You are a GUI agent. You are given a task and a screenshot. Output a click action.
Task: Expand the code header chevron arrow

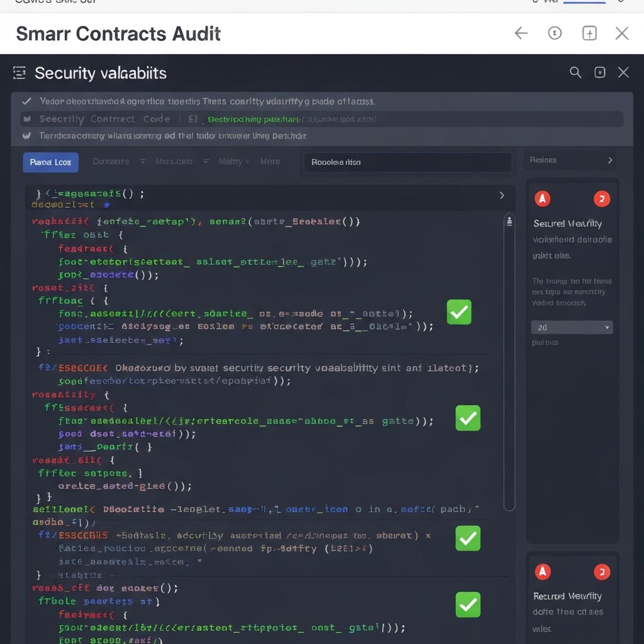501,196
